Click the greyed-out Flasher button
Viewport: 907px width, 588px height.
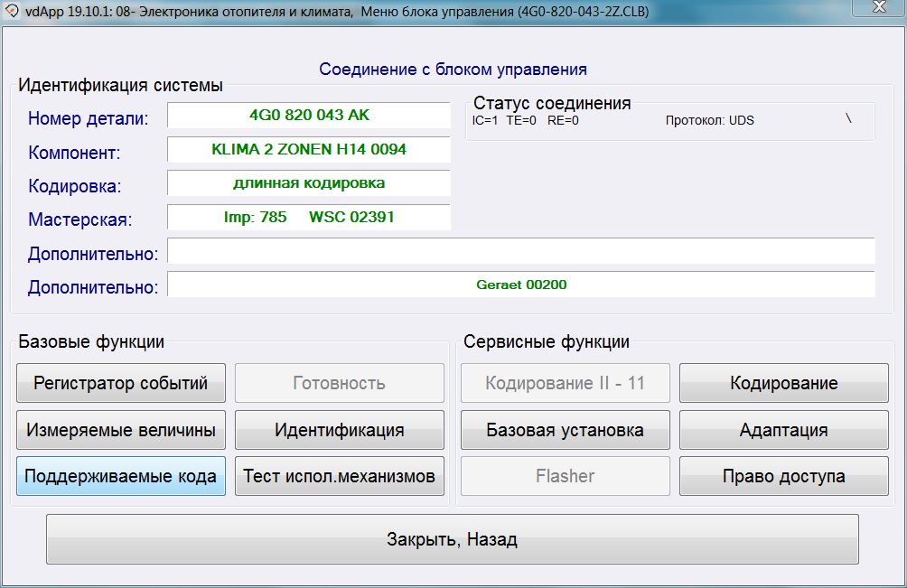(566, 476)
